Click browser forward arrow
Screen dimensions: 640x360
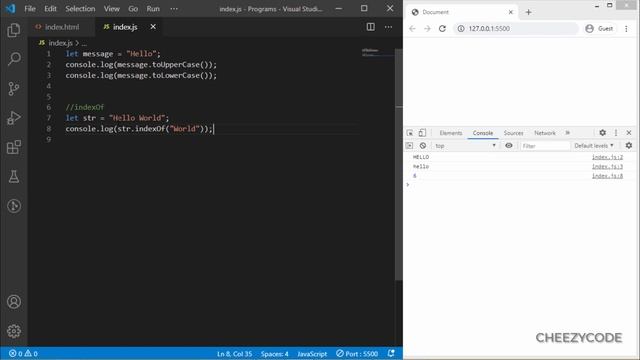click(427, 29)
